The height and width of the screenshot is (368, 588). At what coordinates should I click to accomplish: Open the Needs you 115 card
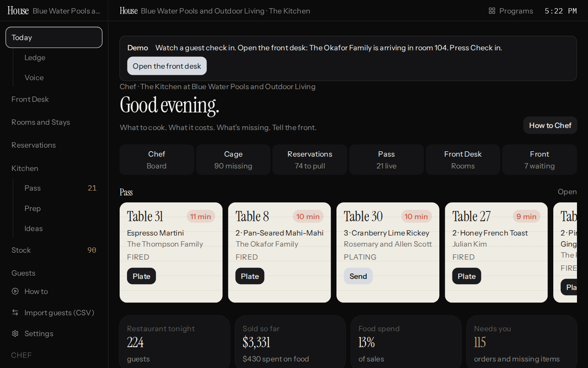coord(522,342)
